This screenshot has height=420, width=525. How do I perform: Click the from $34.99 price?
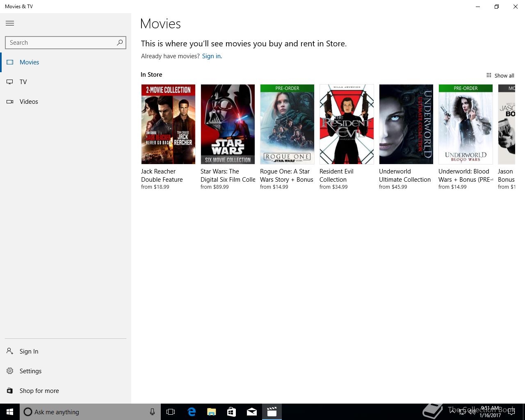click(333, 187)
